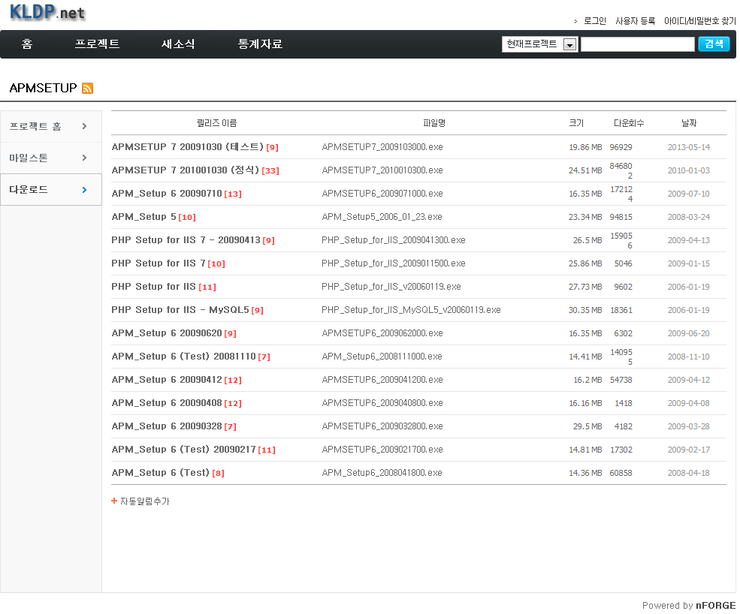The height and width of the screenshot is (614, 740).
Task: Download file PHP_Setup_for_IIS_v20060119.exe
Action: pos(391,286)
